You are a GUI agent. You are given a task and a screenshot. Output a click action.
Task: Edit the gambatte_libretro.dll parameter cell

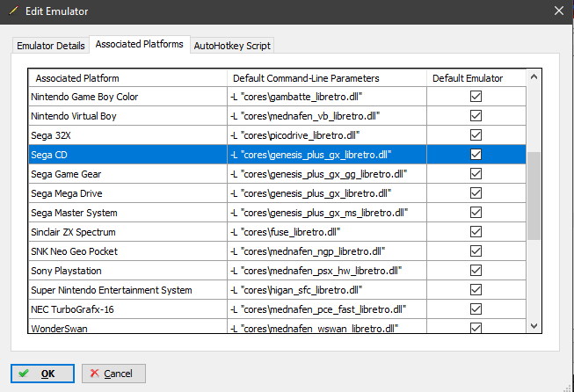[x=327, y=97]
